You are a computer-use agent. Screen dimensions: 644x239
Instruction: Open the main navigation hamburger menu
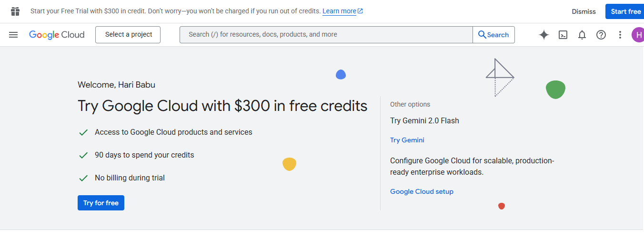[13, 35]
